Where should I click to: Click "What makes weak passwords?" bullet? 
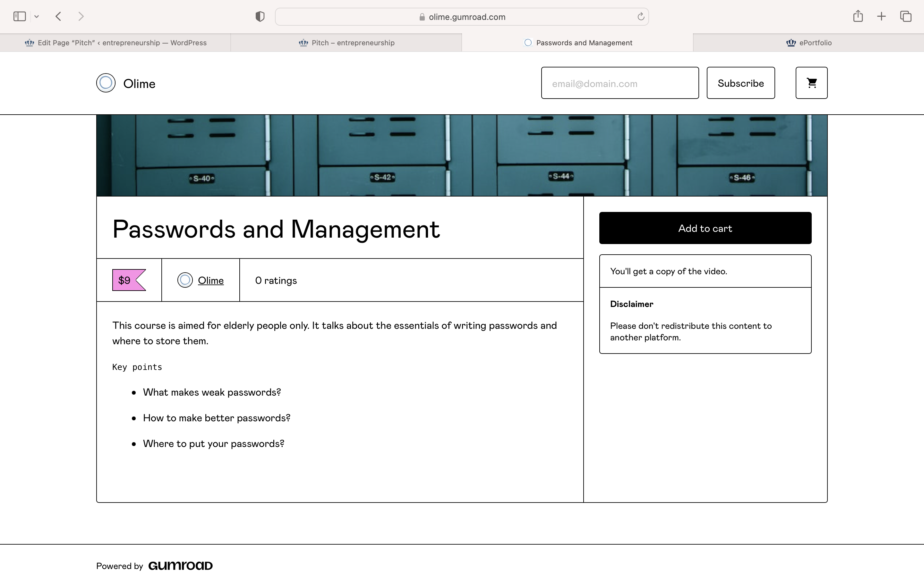[212, 393]
